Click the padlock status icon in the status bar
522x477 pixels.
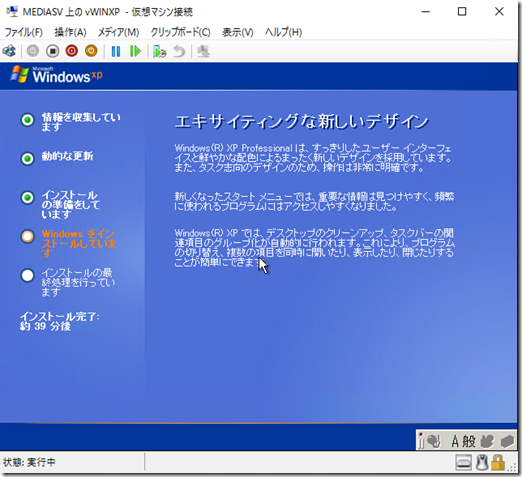coord(498,463)
